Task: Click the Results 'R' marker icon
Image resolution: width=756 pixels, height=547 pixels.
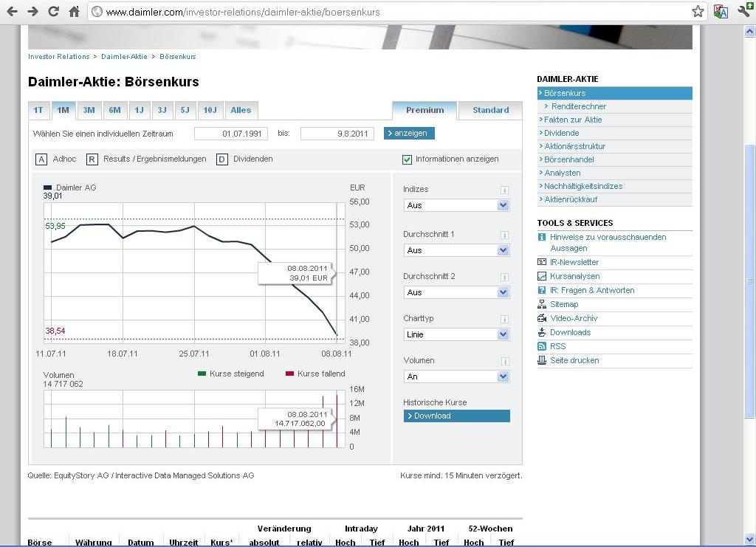Action: (x=92, y=159)
